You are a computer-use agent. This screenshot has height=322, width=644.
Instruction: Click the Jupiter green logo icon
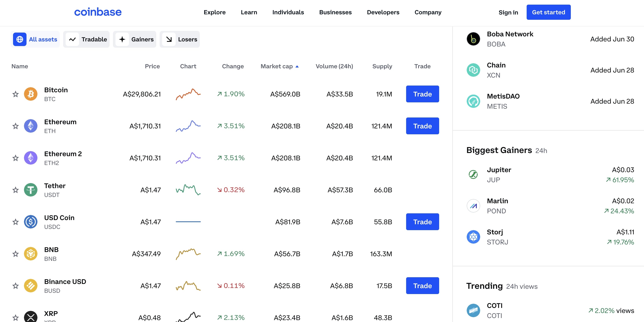click(473, 174)
